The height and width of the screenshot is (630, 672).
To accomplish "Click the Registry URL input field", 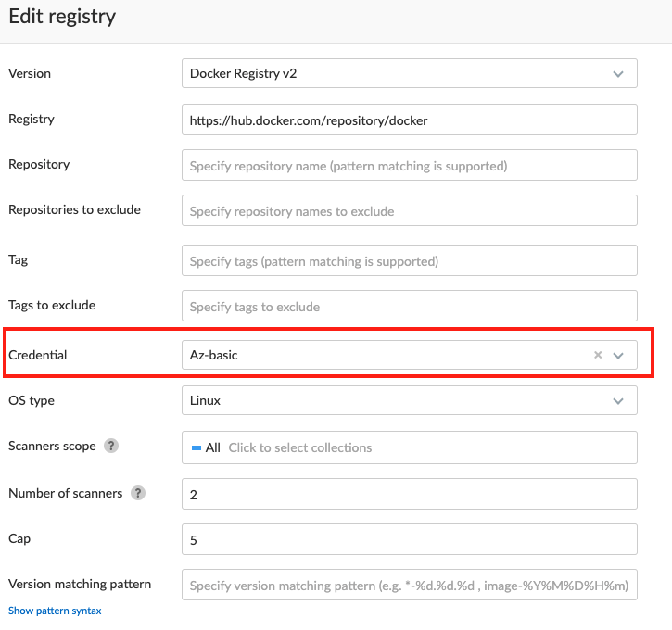I will point(409,120).
